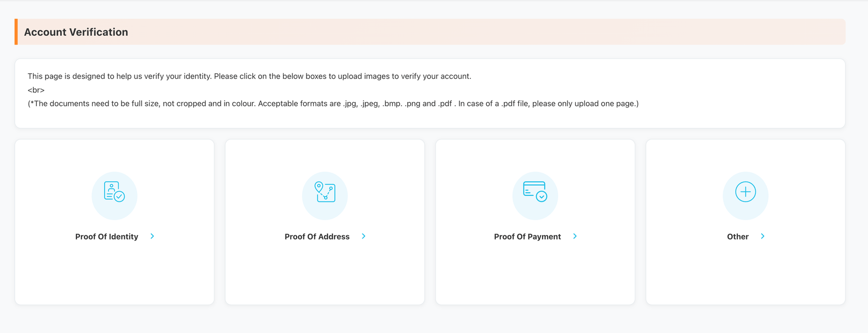Open the Proof Of Address label
Viewport: 868px width, 333px height.
(317, 237)
